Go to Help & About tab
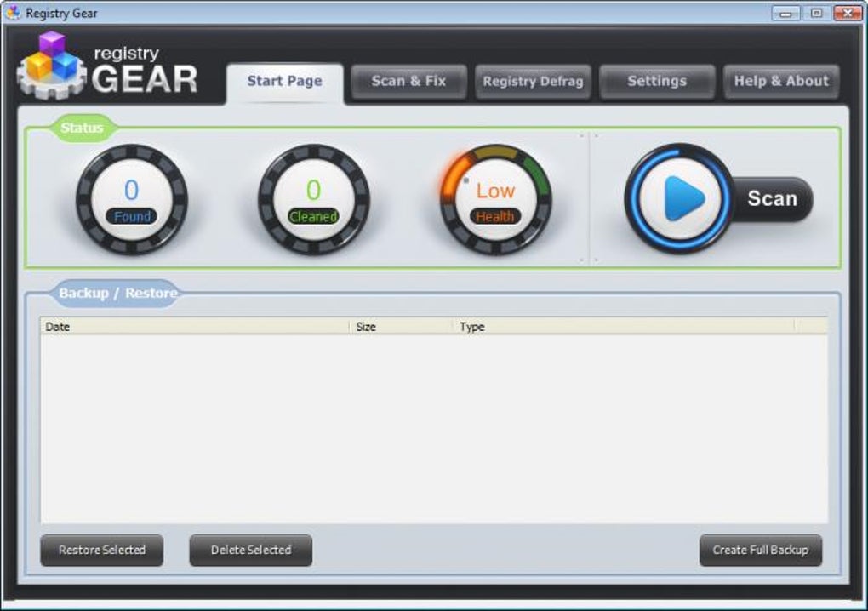The image size is (868, 611). coord(782,82)
